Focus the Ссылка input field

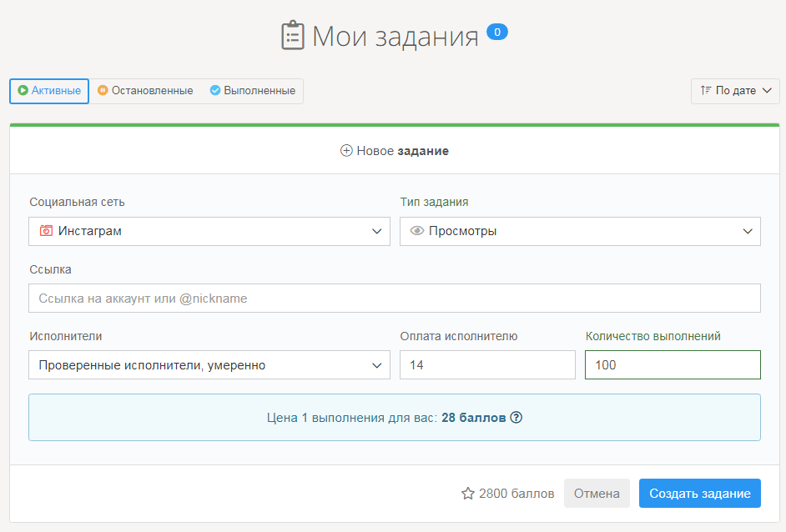tap(395, 298)
